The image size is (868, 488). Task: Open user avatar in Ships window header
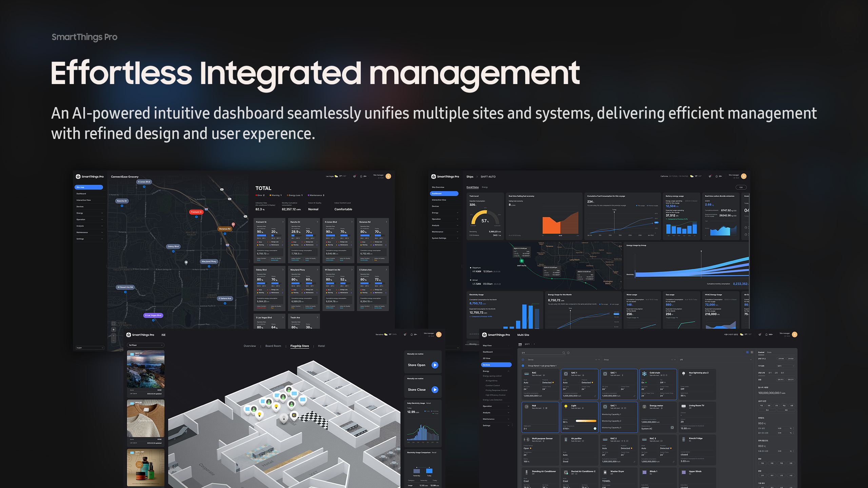[744, 176]
